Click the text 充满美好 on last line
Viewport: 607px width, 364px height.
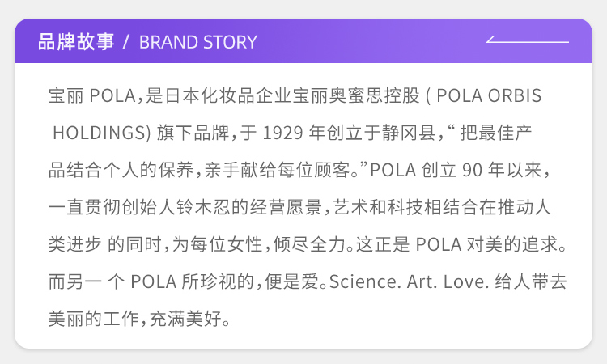[x=185, y=319]
